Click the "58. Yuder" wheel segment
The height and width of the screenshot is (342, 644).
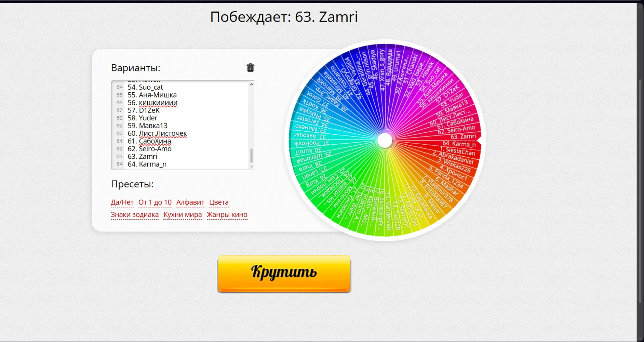(452, 100)
